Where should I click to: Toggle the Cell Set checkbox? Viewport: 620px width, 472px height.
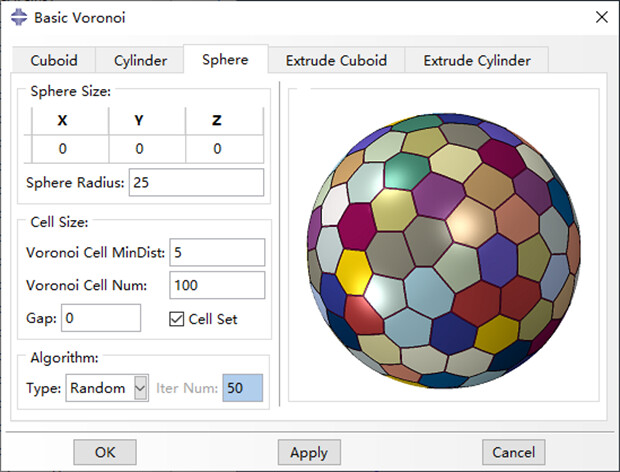pos(176,319)
